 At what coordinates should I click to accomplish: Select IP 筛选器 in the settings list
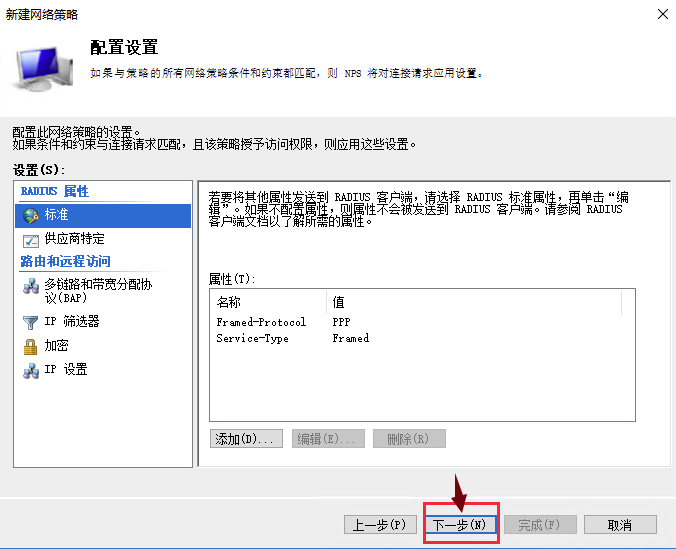click(x=72, y=322)
